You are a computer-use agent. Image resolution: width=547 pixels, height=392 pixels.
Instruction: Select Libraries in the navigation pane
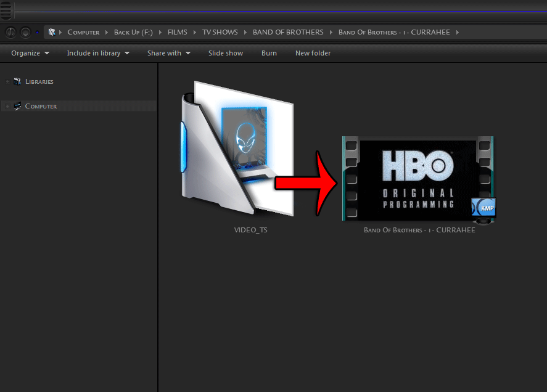(39, 81)
